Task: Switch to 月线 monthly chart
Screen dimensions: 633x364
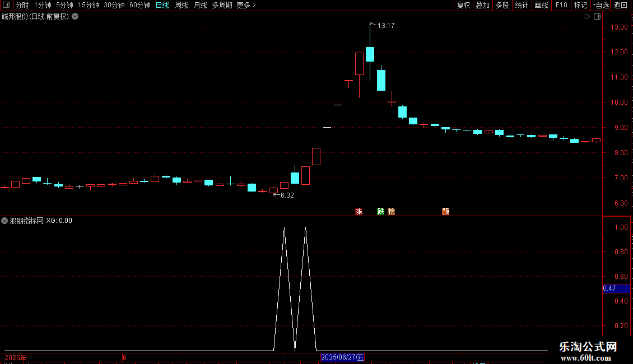Action: tap(200, 5)
